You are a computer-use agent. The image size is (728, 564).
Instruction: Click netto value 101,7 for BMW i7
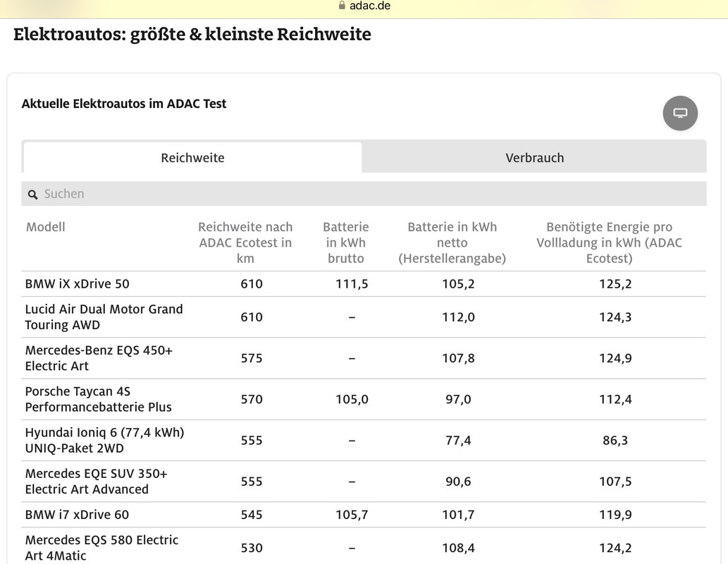pyautogui.click(x=458, y=515)
